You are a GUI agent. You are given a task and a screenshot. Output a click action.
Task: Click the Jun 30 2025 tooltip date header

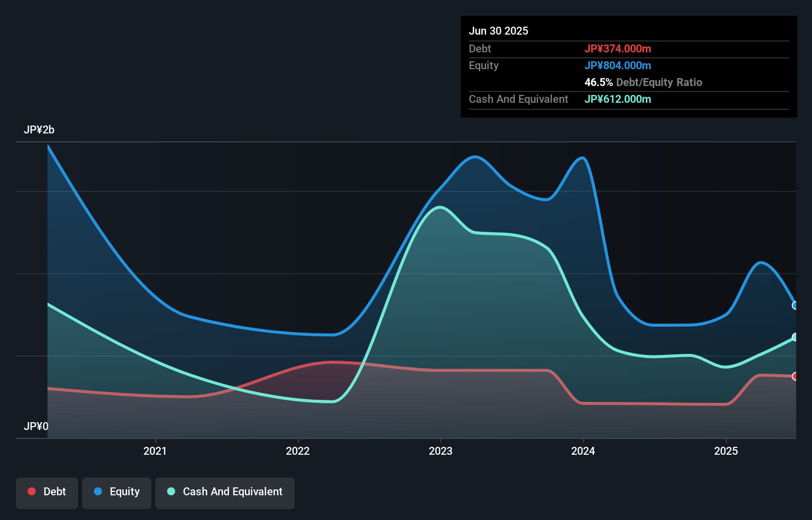click(x=498, y=31)
